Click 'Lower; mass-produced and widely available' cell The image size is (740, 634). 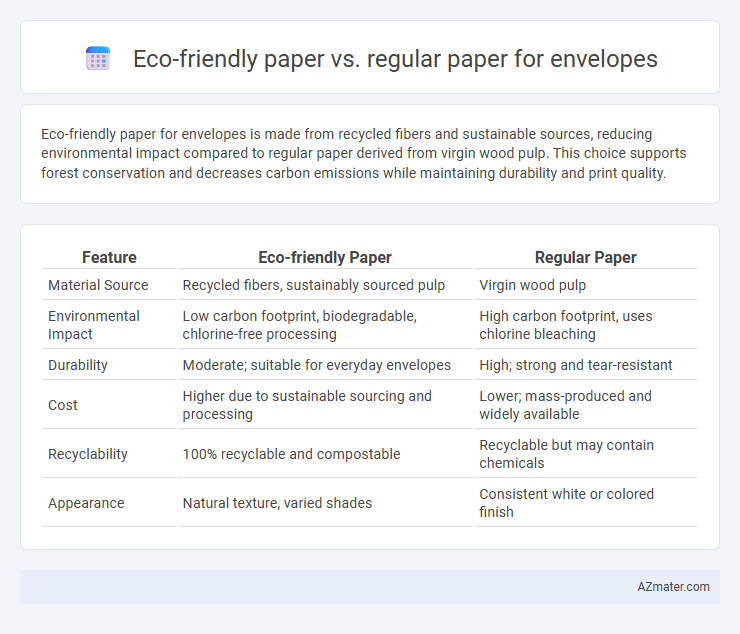pyautogui.click(x=585, y=405)
